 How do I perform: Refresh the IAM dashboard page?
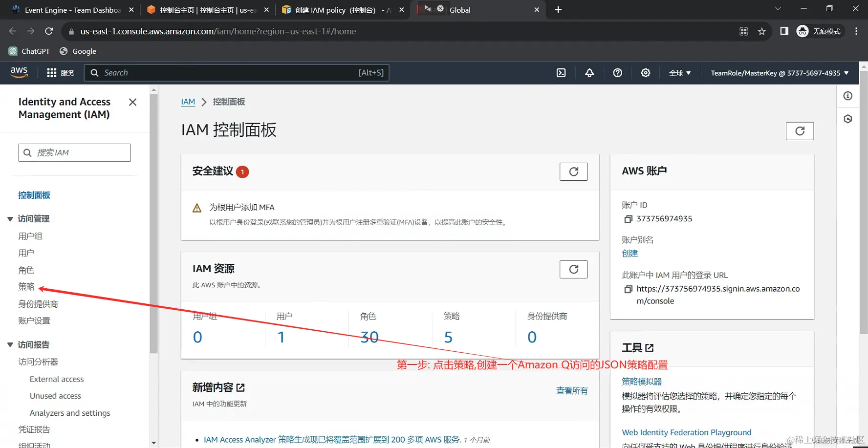(x=800, y=131)
